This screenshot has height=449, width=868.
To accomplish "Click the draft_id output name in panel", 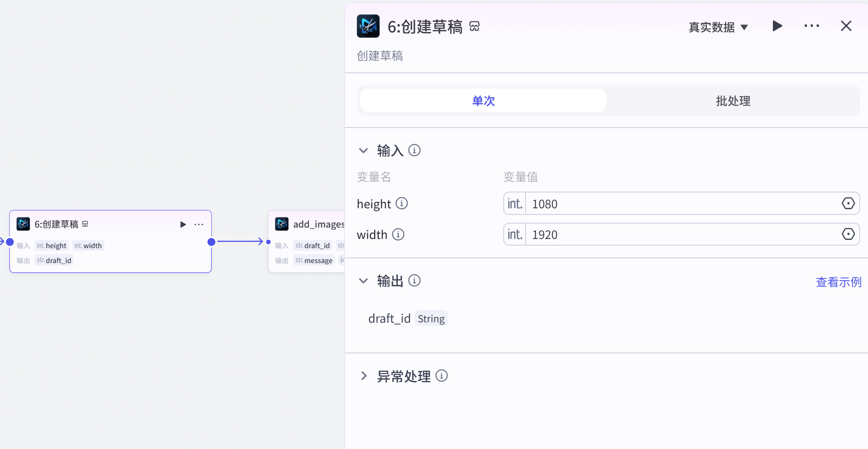I will pyautogui.click(x=389, y=319).
